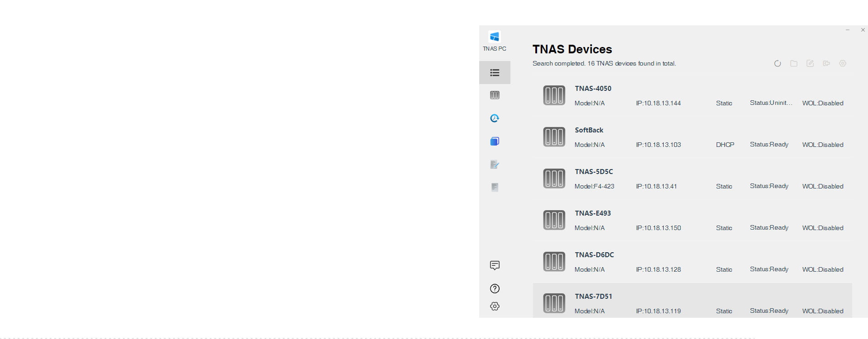Click the folder icon in the toolbar
The image size is (868, 339).
coord(793,64)
